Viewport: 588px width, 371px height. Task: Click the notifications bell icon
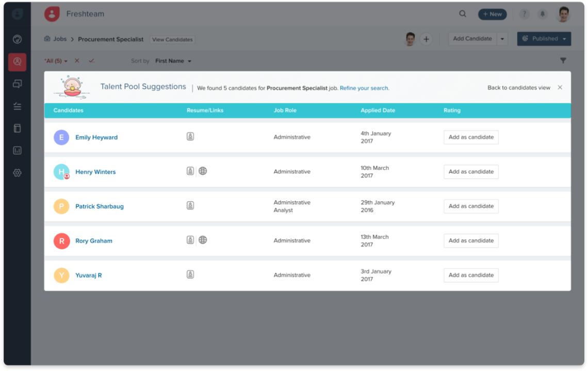coord(542,14)
